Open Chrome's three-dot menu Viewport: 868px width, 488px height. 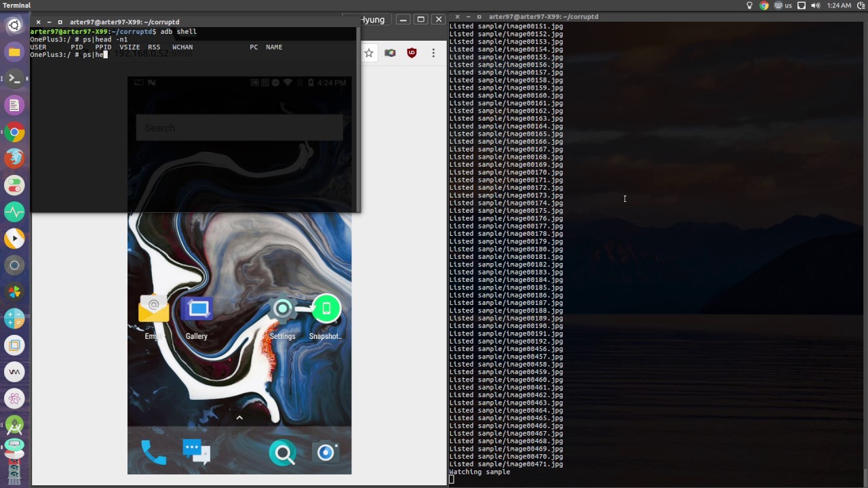[x=433, y=53]
